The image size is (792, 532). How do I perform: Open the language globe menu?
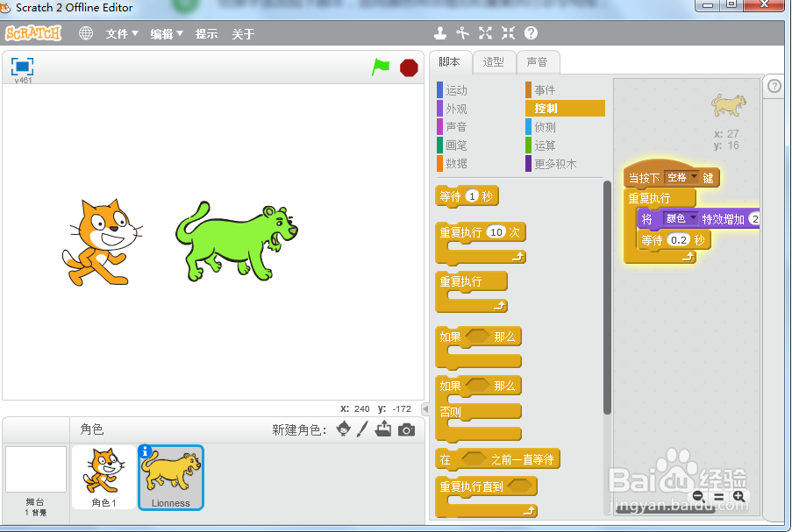(86, 33)
